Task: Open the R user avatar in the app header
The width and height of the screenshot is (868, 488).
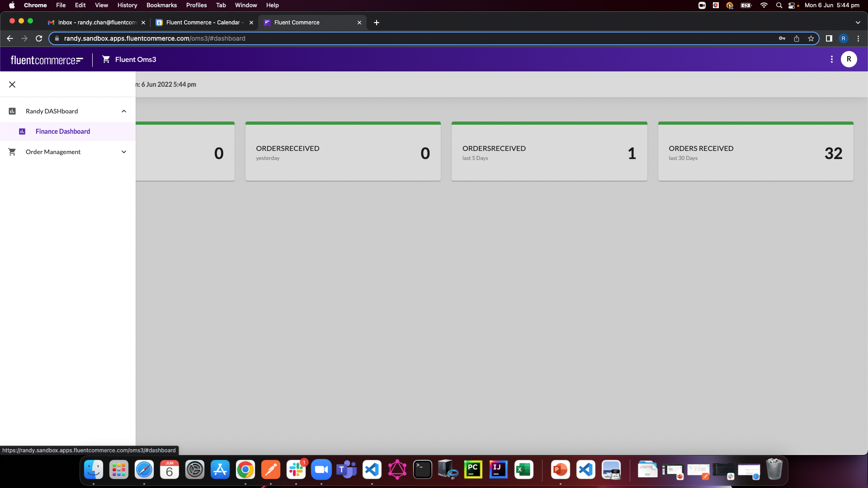Action: pos(849,59)
